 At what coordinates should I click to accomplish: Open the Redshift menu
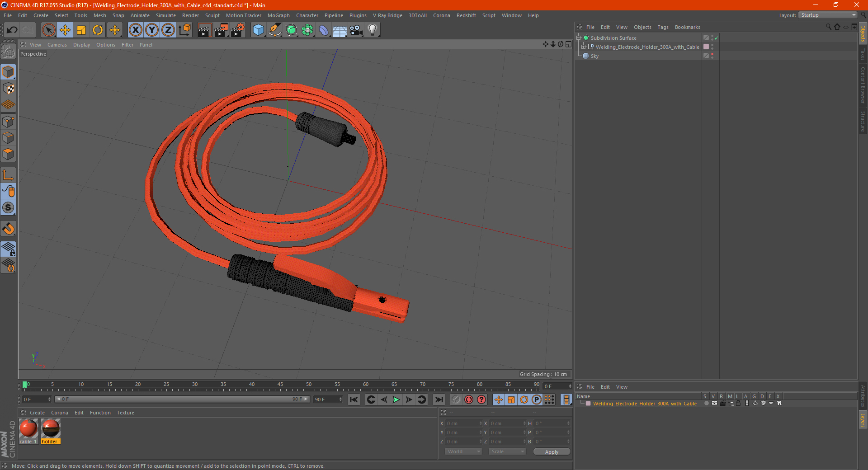pyautogui.click(x=466, y=15)
